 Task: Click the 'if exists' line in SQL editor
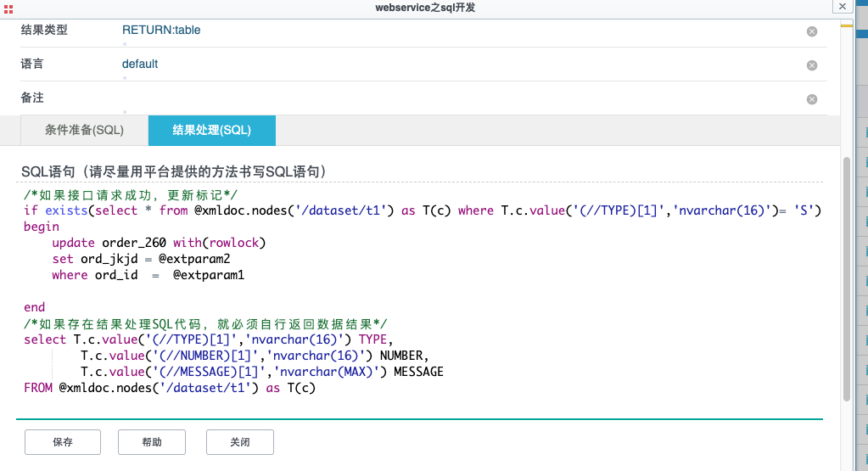pos(339,210)
